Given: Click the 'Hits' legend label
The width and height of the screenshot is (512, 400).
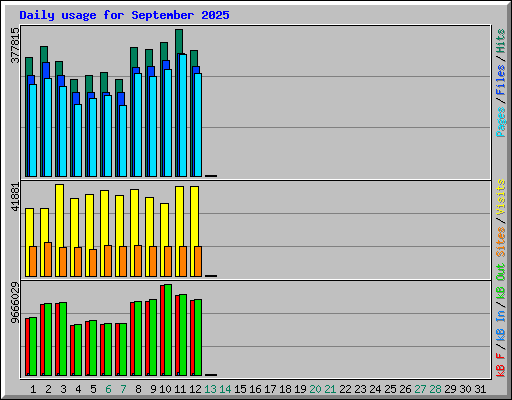Looking at the screenshot, I should coord(501,41).
